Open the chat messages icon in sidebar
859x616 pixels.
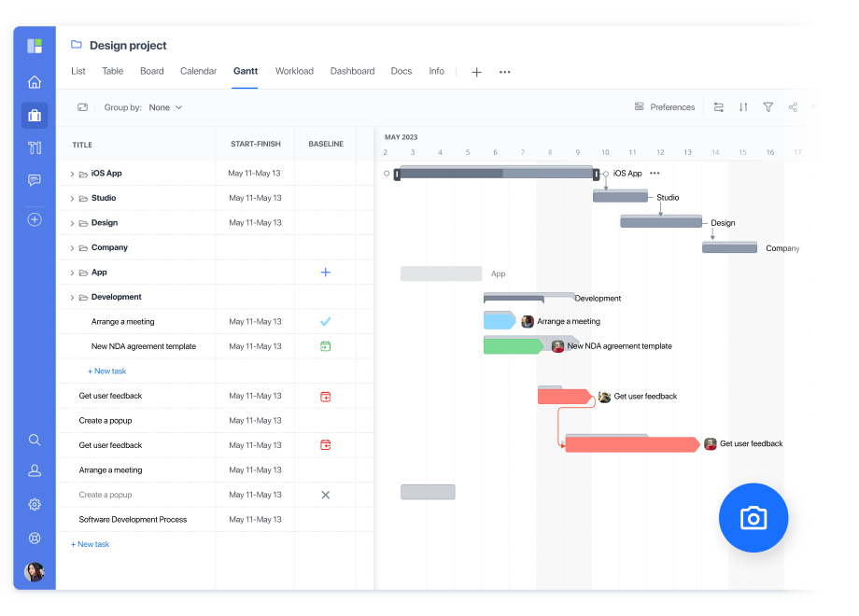(x=34, y=180)
